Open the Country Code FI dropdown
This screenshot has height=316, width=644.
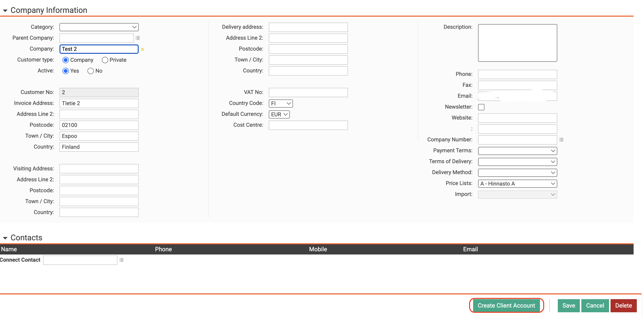(280, 103)
